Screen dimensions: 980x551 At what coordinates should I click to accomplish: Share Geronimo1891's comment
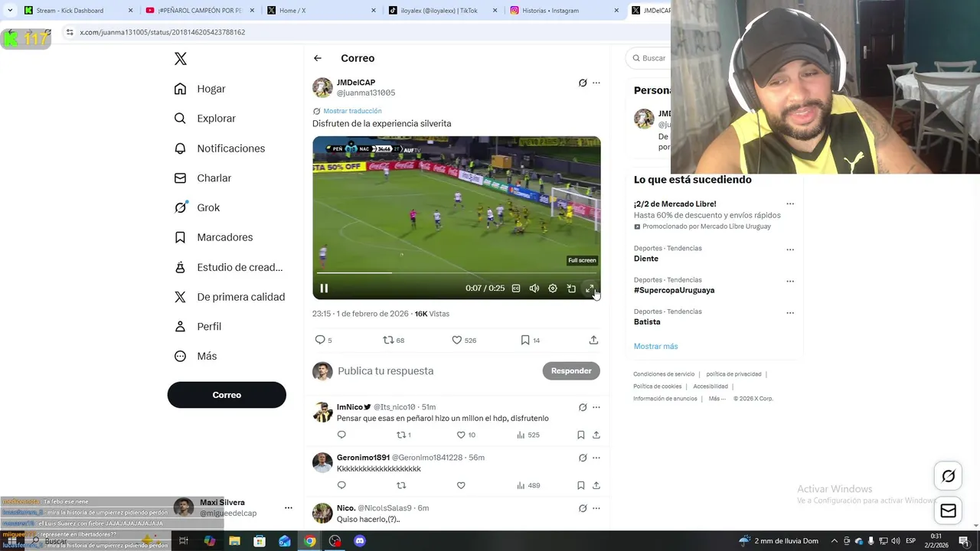pyautogui.click(x=596, y=485)
